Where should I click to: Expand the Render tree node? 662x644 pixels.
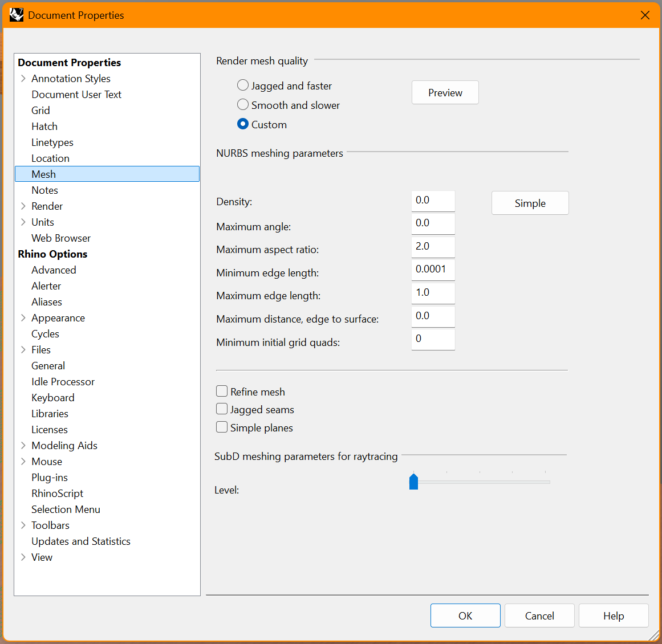pyautogui.click(x=23, y=206)
